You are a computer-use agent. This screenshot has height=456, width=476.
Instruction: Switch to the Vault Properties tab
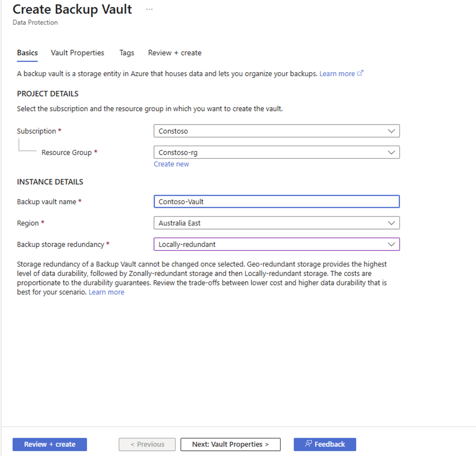(x=77, y=53)
